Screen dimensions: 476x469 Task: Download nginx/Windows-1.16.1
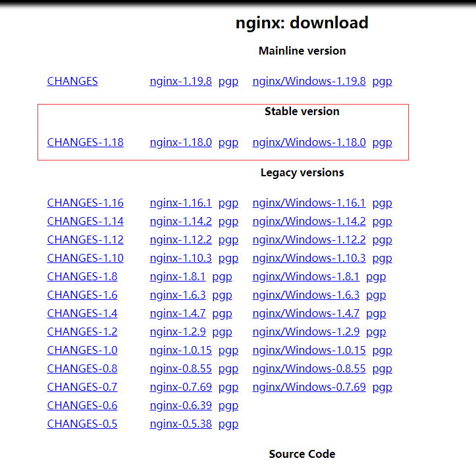(309, 203)
